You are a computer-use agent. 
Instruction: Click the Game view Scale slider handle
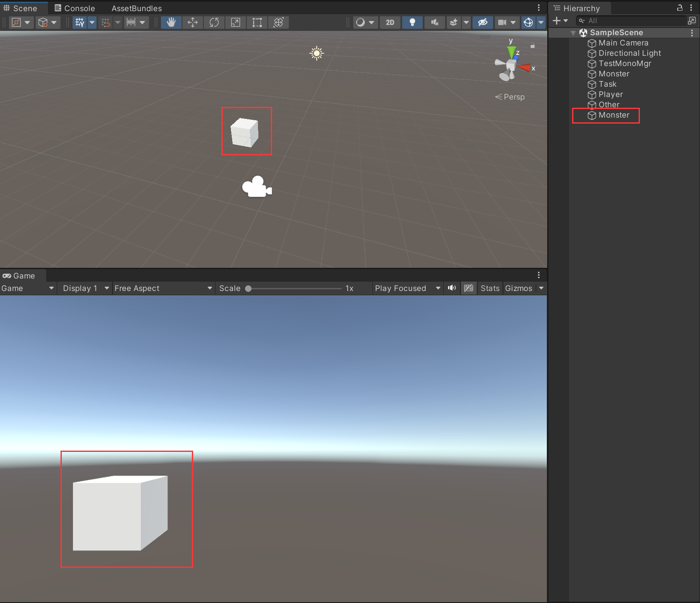click(x=248, y=288)
